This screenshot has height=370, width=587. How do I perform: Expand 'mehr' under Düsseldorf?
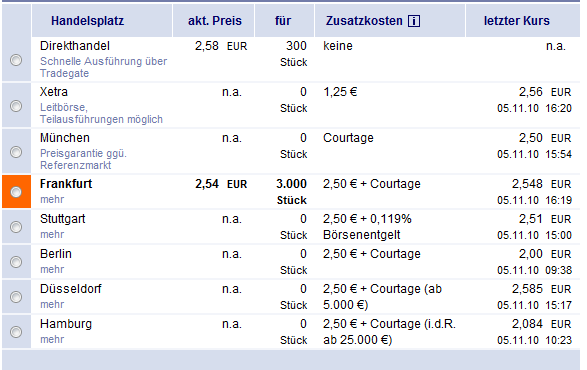point(52,304)
